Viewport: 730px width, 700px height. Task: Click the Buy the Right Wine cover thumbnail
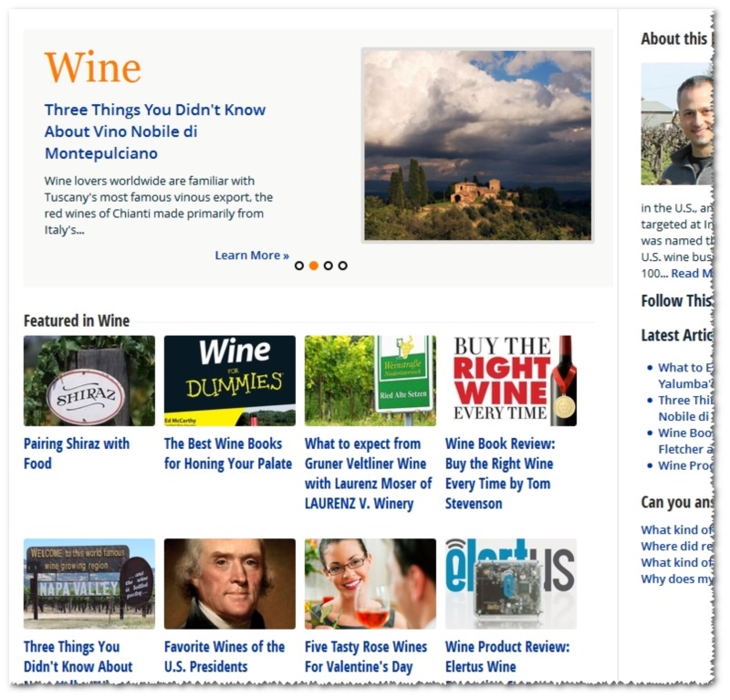click(x=511, y=381)
